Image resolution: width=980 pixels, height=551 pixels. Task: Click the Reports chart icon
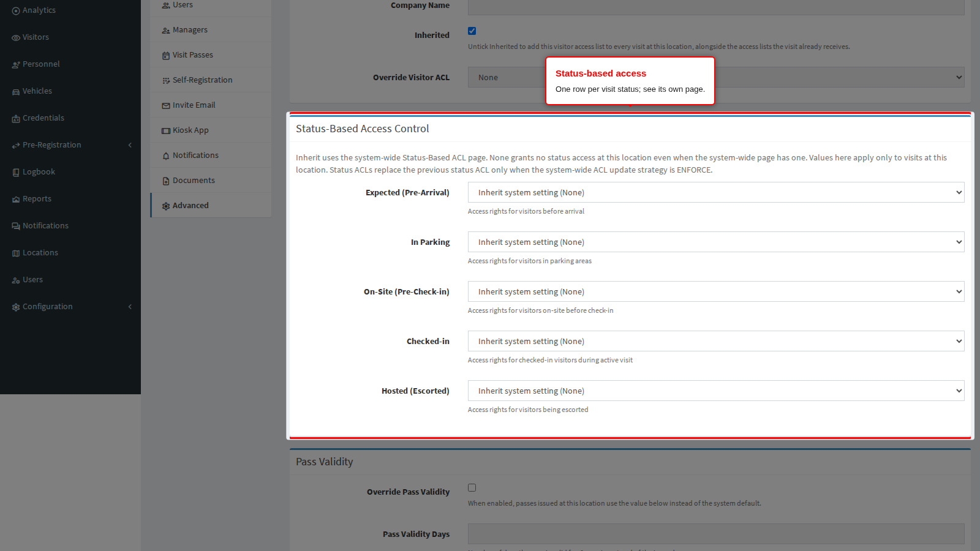point(16,200)
